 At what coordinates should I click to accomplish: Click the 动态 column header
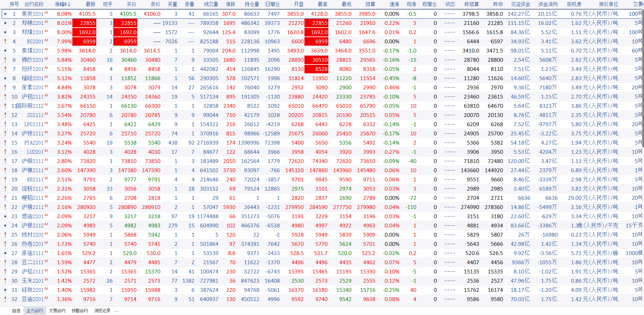450,4
